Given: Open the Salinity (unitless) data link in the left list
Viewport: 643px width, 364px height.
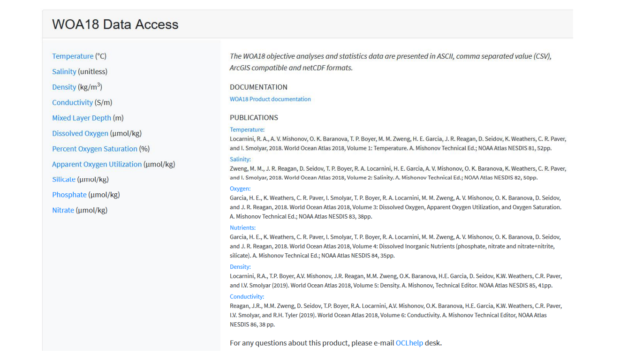Looking at the screenshot, I should pyautogui.click(x=64, y=72).
